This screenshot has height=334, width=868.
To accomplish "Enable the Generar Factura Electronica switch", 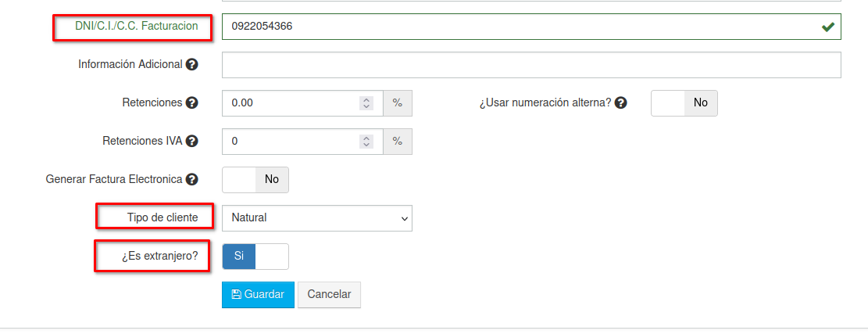I will point(255,180).
